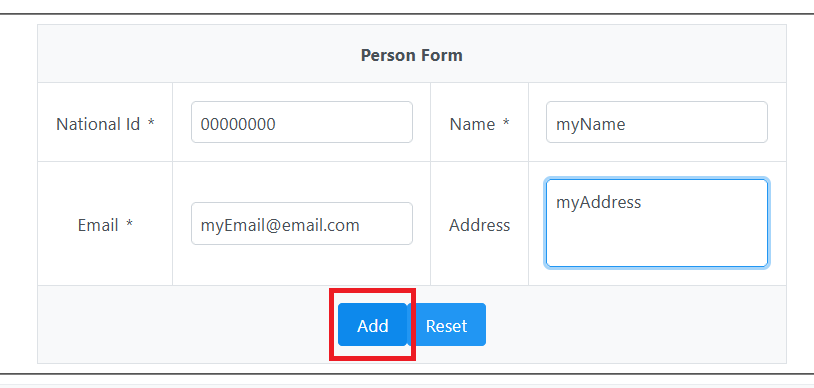Click the required asterisk beside Name
814x388 pixels.
506,123
